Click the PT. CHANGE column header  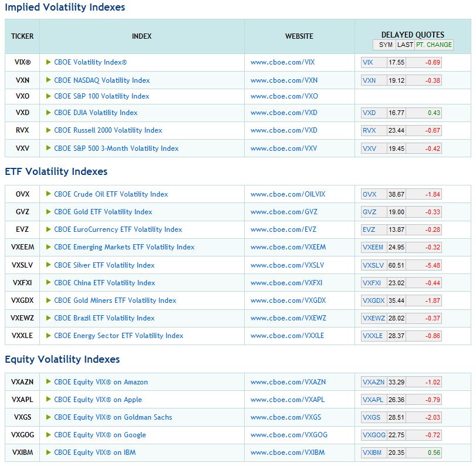click(x=434, y=45)
